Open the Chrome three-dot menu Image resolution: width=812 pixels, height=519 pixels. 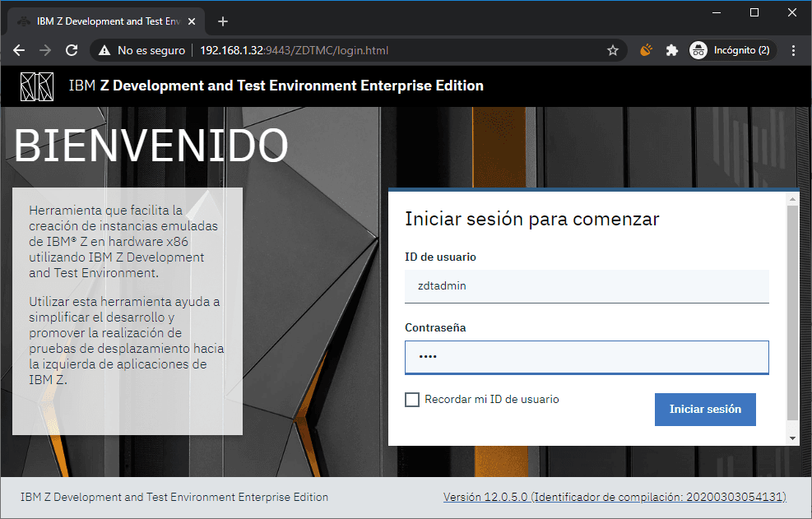click(793, 50)
